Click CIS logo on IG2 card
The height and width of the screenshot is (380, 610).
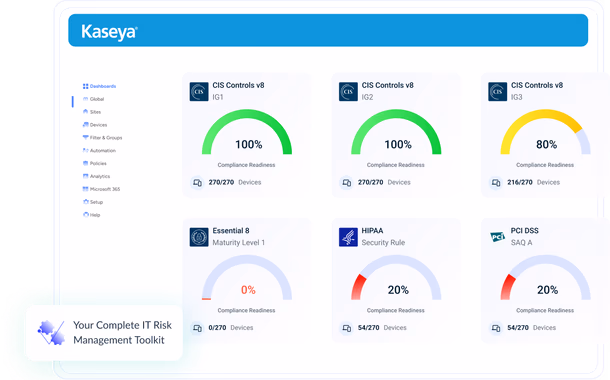(x=348, y=91)
